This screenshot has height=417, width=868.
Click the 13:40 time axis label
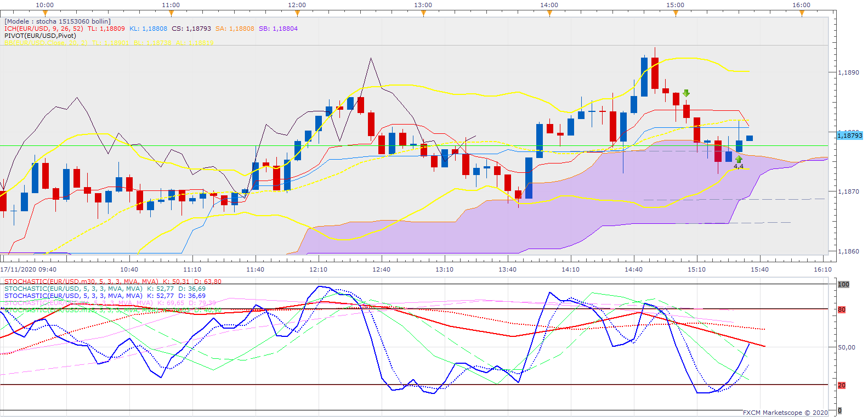(x=508, y=269)
